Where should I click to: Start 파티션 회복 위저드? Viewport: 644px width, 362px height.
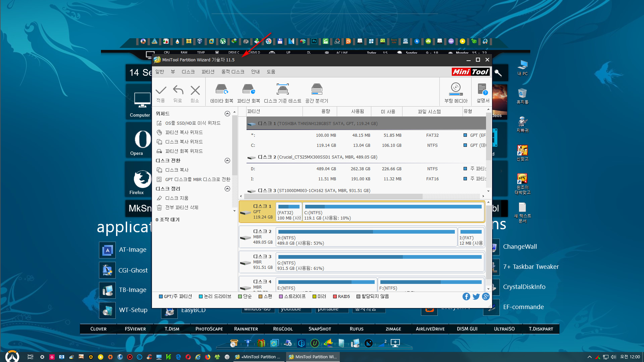coord(184,151)
